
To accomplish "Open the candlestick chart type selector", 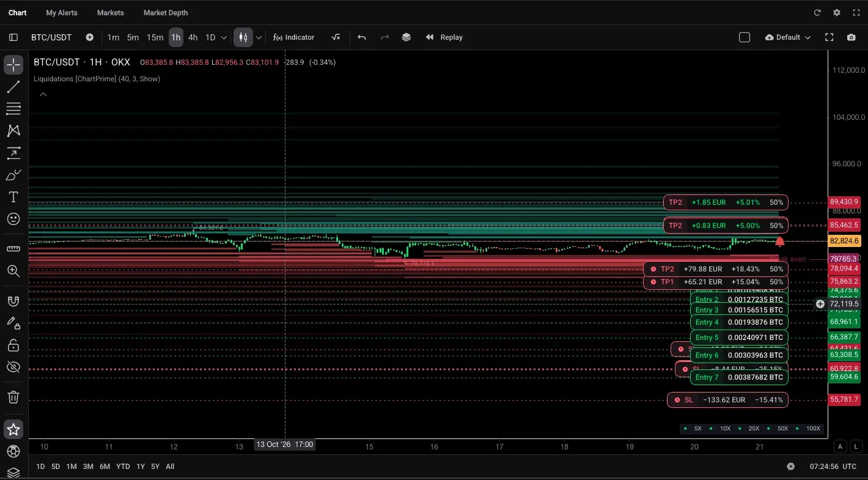I will click(243, 37).
